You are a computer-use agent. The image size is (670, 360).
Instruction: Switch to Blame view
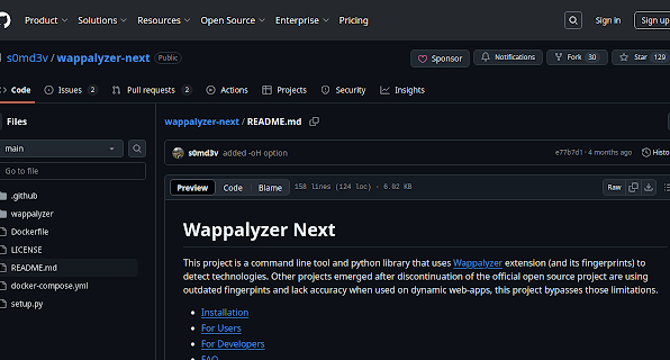(270, 187)
